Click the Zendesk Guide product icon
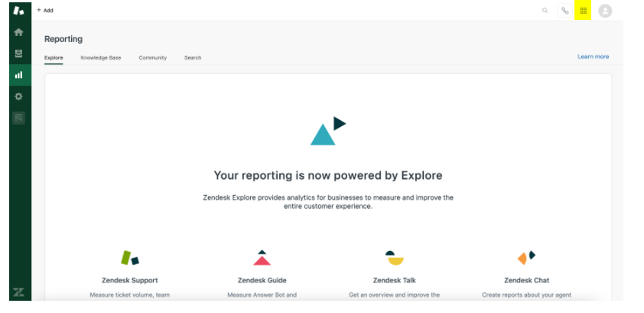This screenshot has height=313, width=644. [262, 258]
